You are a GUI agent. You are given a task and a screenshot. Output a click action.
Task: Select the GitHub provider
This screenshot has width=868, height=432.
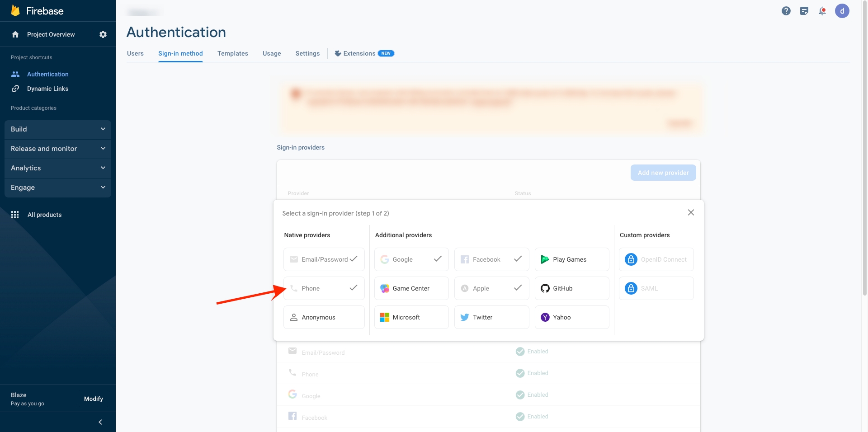pyautogui.click(x=571, y=288)
